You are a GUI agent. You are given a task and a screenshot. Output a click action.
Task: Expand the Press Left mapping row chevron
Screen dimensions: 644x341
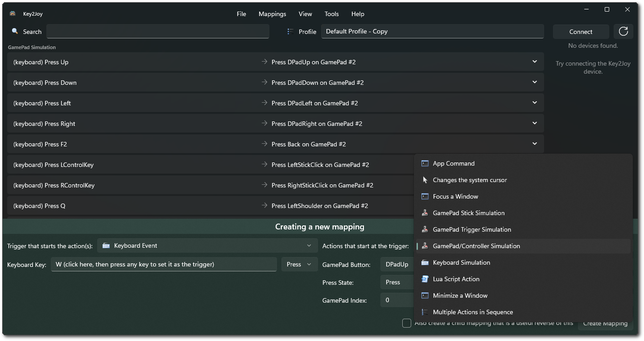point(534,103)
